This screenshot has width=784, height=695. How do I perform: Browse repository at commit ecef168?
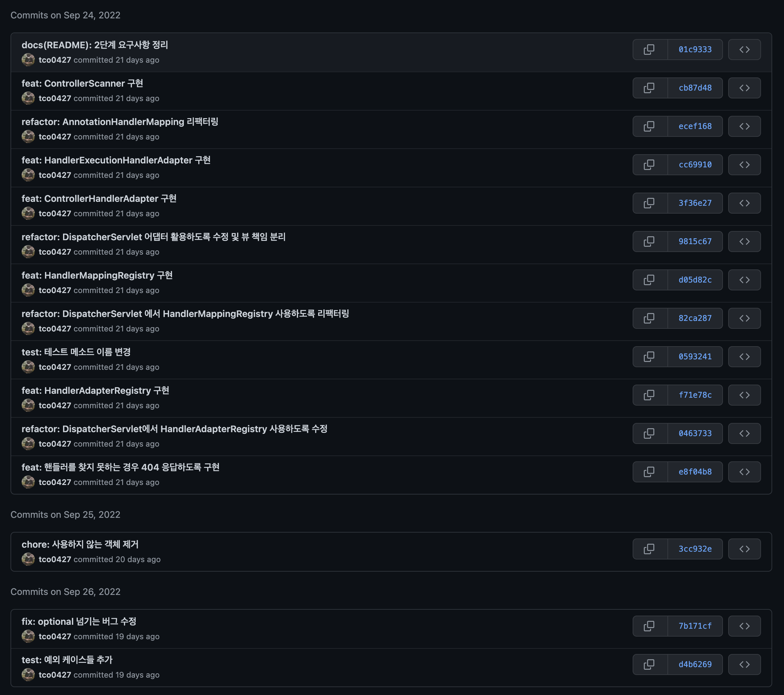tap(744, 126)
